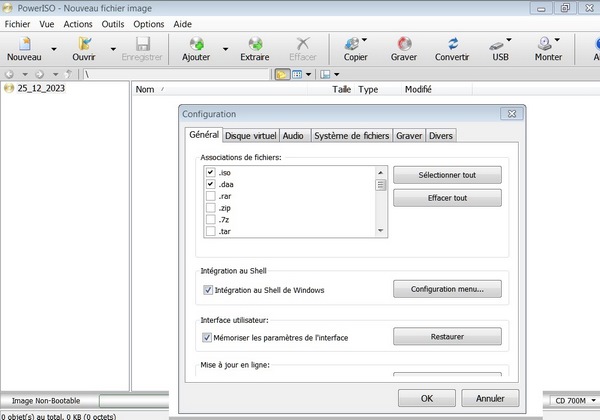Screen dimensions: 600x420
Task: Click the file associations scroll down arrow
Action: tap(380, 231)
